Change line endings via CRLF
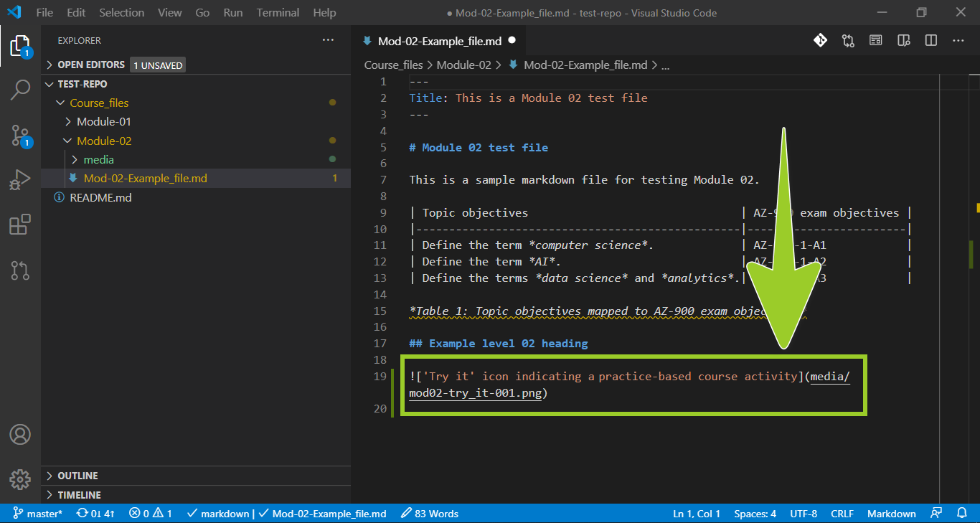 (x=842, y=514)
